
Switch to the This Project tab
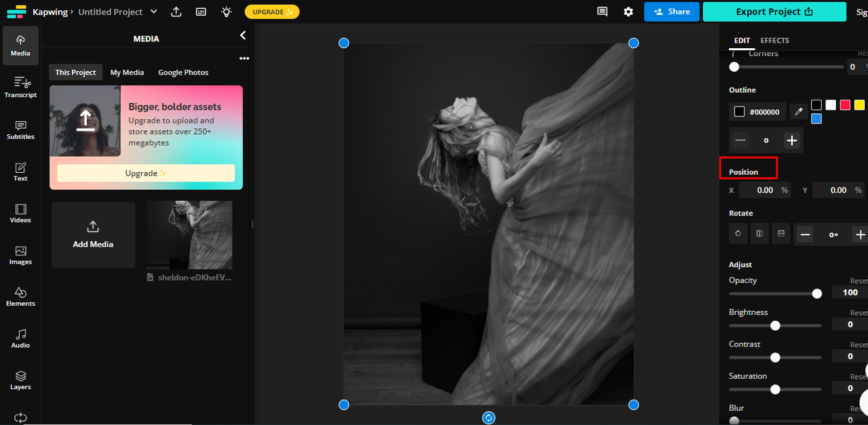(x=75, y=73)
